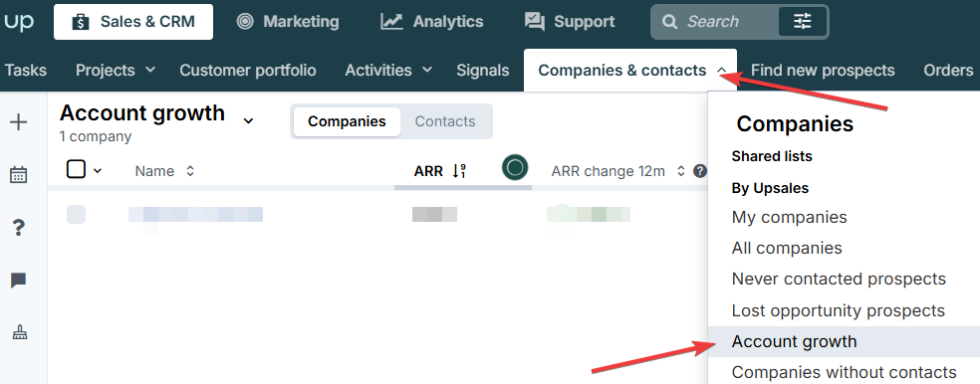Click the plus icon in left sidebar
The width and height of the screenshot is (980, 384).
click(x=19, y=122)
